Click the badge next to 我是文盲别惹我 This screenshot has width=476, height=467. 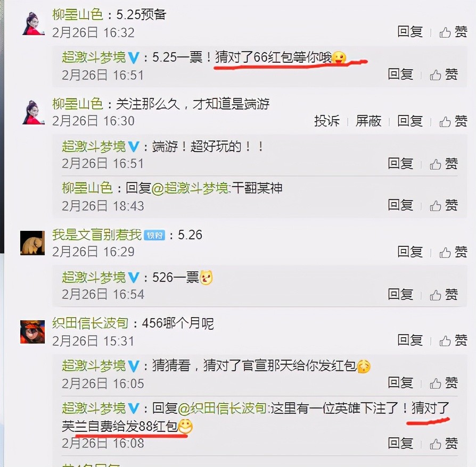coord(154,235)
